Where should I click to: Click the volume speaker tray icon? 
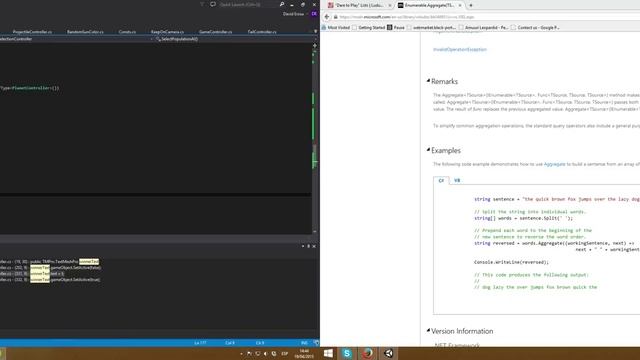coord(266,353)
